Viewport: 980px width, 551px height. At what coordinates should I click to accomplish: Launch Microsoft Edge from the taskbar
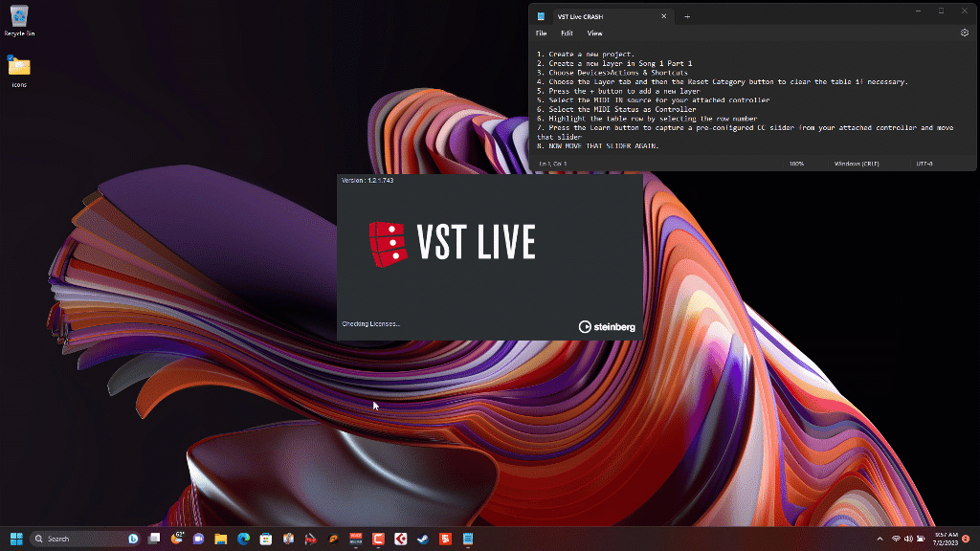pos(243,539)
